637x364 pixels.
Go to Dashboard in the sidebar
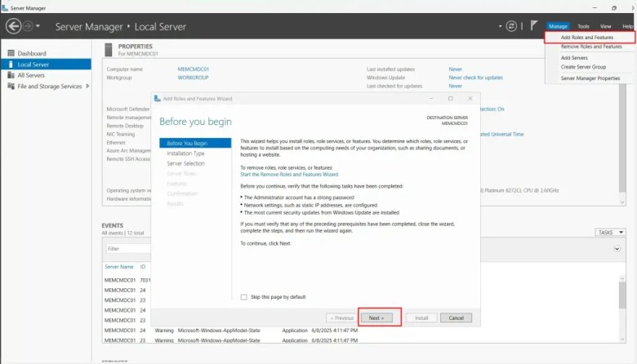32,54
